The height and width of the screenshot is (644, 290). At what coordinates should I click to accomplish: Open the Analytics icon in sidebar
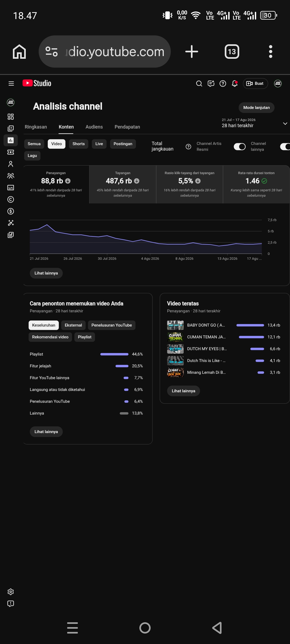point(11,140)
